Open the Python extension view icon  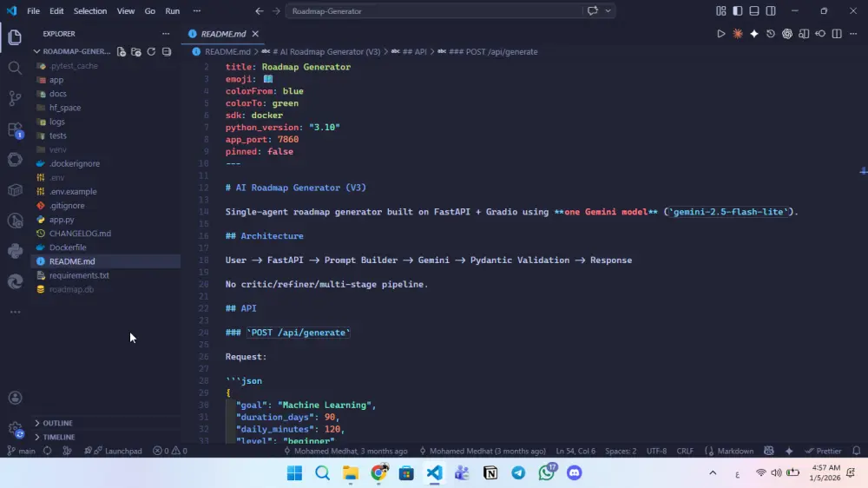point(15,251)
